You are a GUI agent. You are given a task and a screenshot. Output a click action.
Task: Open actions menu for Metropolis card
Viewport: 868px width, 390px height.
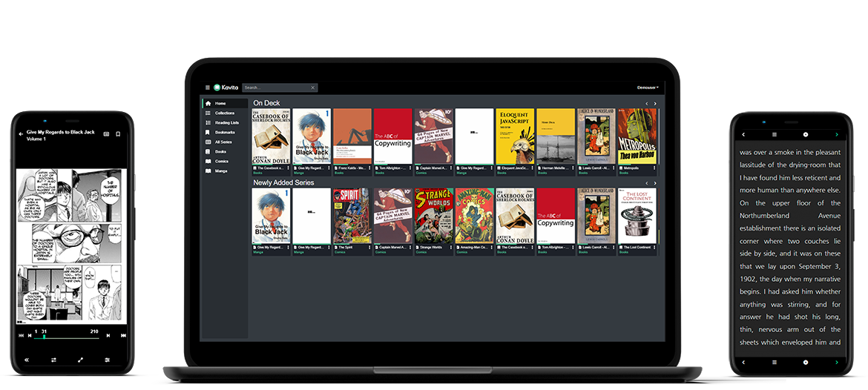pos(654,168)
